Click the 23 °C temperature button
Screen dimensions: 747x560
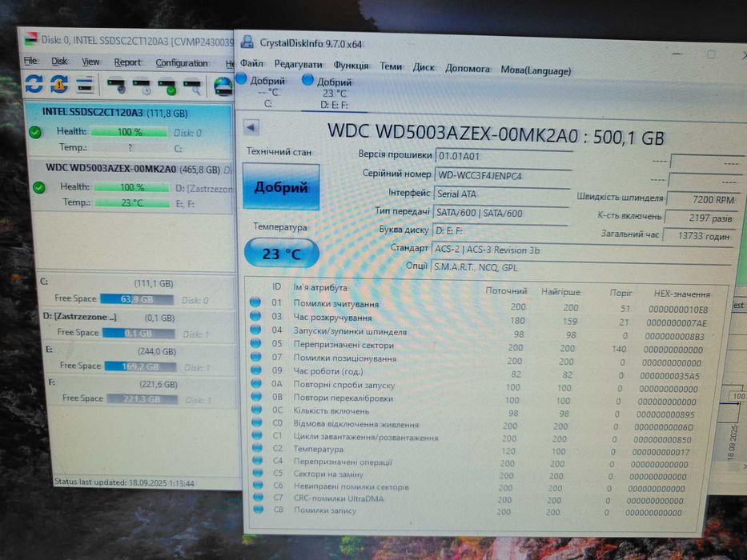(x=282, y=254)
